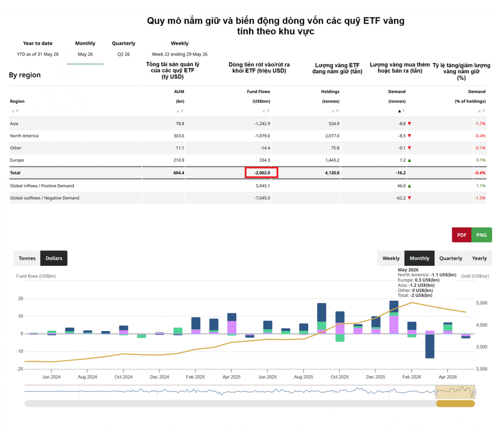Select Weekly chart interval
This screenshot has height=434, width=504.
click(391, 258)
